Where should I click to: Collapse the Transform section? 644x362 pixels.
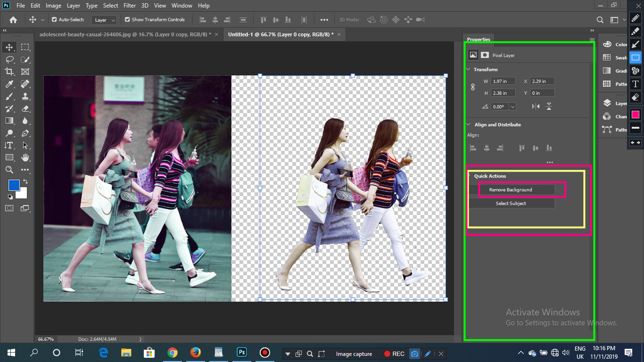469,69
